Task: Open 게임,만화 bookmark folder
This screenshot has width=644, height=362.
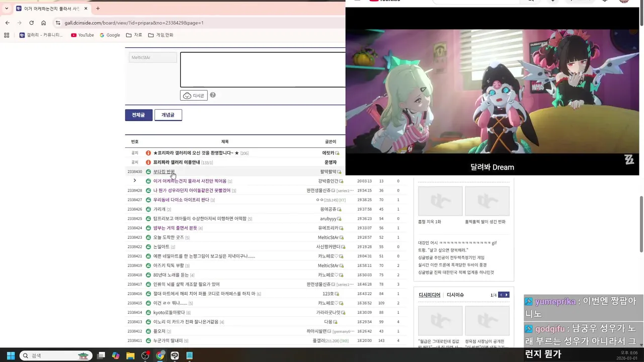Action: pyautogui.click(x=160, y=35)
